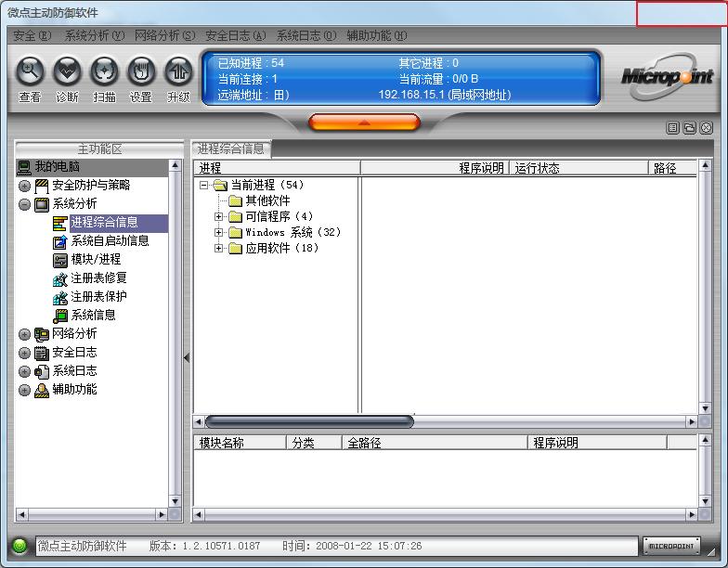Expand the 应用软件 (18) folder
The width and height of the screenshot is (728, 568).
218,249
